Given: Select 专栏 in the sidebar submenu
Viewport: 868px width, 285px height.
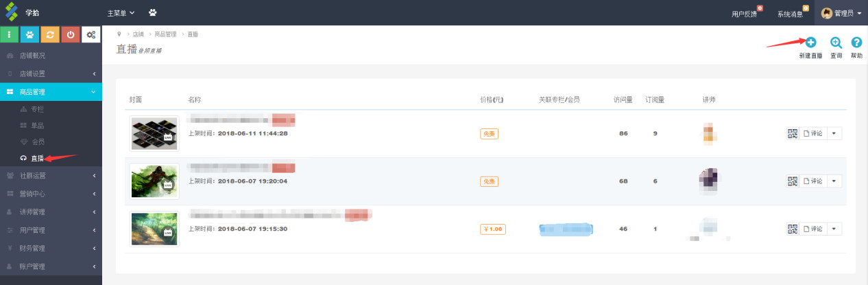Looking at the screenshot, I should [x=38, y=109].
